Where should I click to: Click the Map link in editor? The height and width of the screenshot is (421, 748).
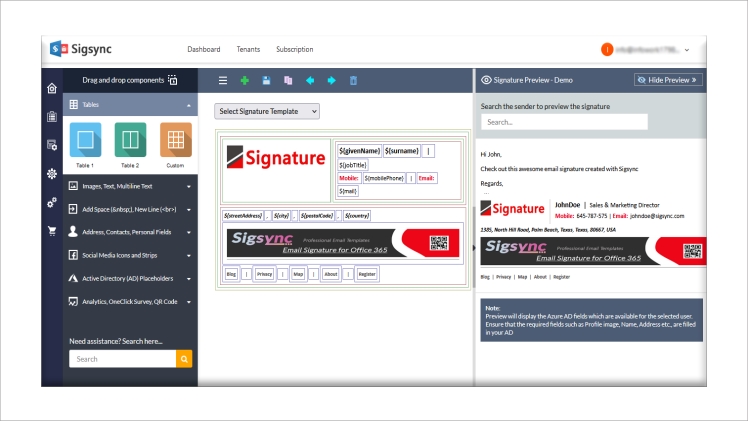[298, 274]
